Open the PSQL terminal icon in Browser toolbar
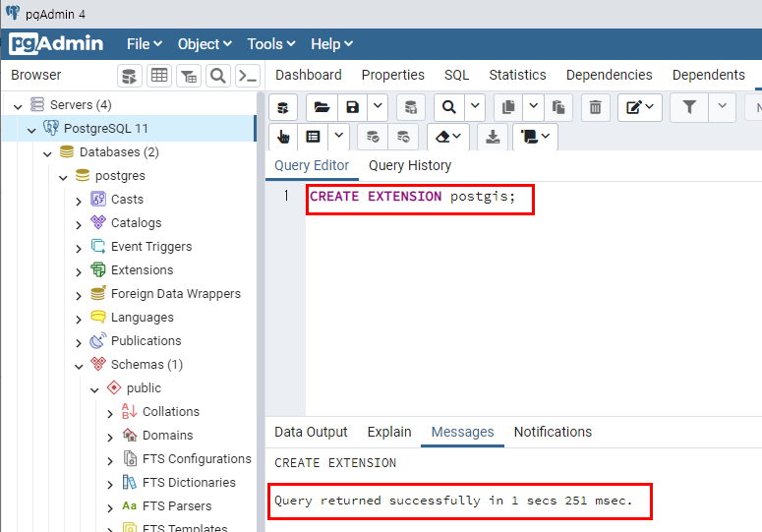 tap(248, 76)
